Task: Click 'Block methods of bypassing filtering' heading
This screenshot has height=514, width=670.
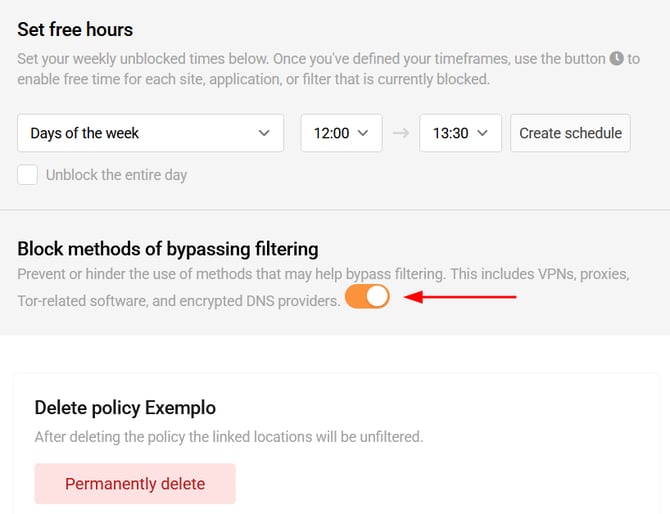Action: click(x=168, y=249)
